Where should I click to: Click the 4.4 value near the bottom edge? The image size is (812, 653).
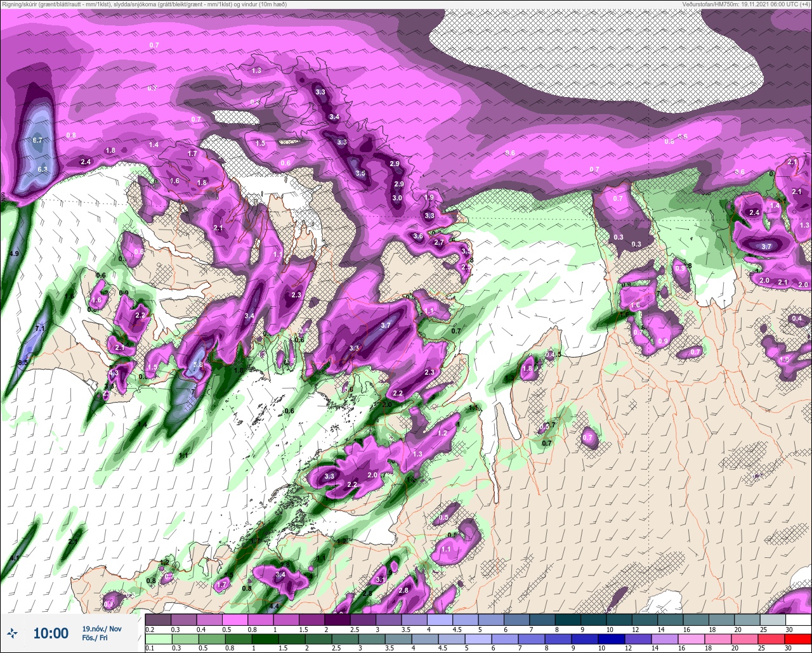tap(274, 607)
